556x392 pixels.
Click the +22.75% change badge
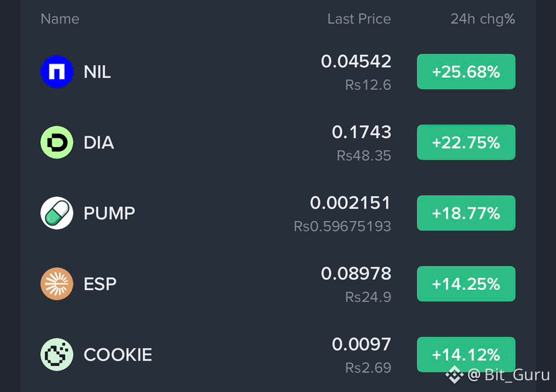pos(466,142)
